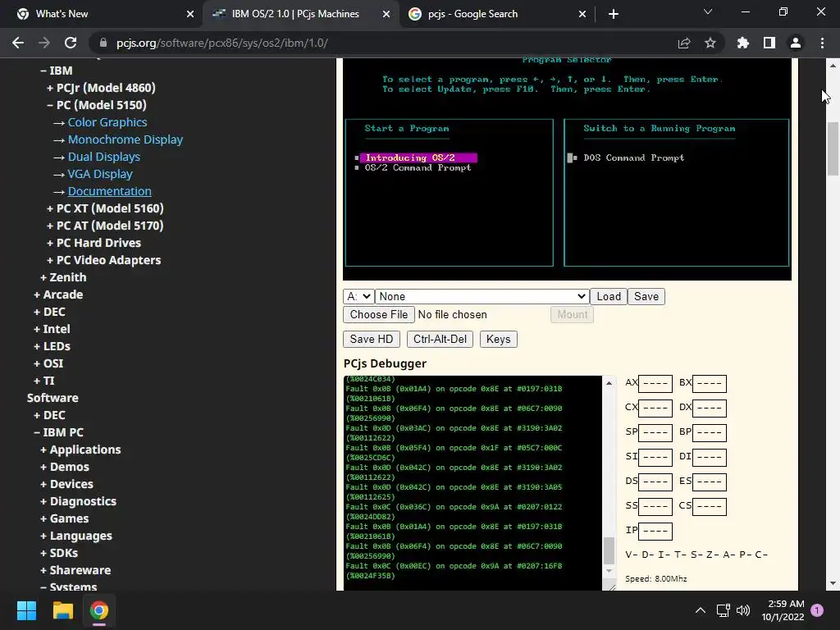
Task: Bookmark this page with the star icon
Action: point(710,43)
